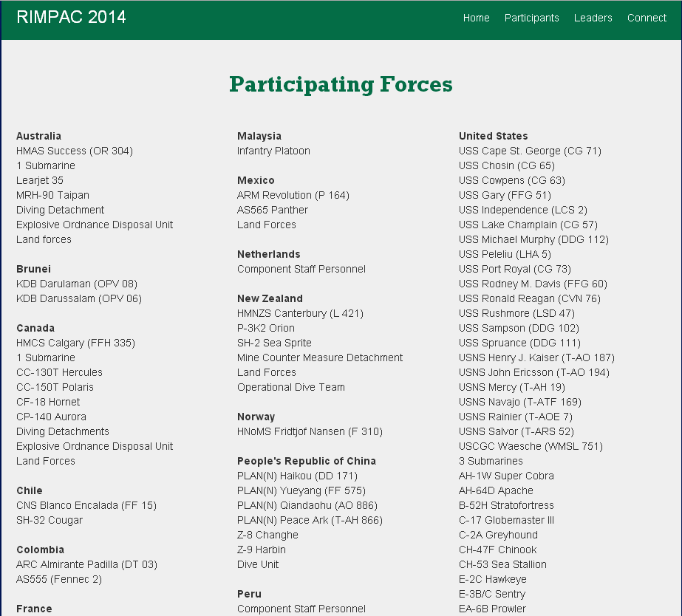The width and height of the screenshot is (682, 616).
Task: Select B-52H Stratofortress in list
Action: coord(506,505)
